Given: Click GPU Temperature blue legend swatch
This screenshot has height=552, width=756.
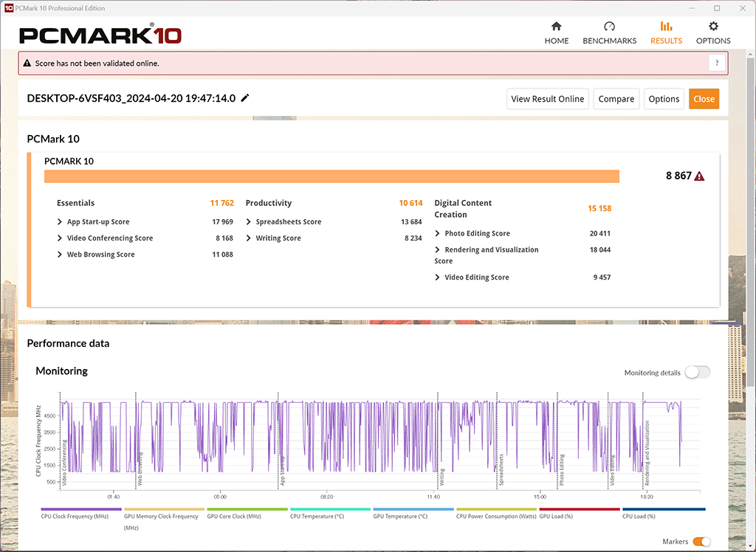Looking at the screenshot, I should (x=413, y=509).
